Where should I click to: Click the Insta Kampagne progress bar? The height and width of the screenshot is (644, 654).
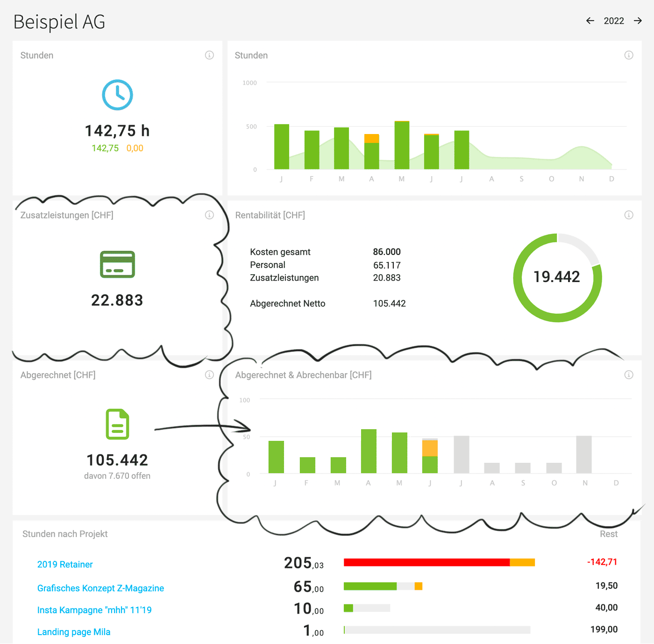(367, 608)
